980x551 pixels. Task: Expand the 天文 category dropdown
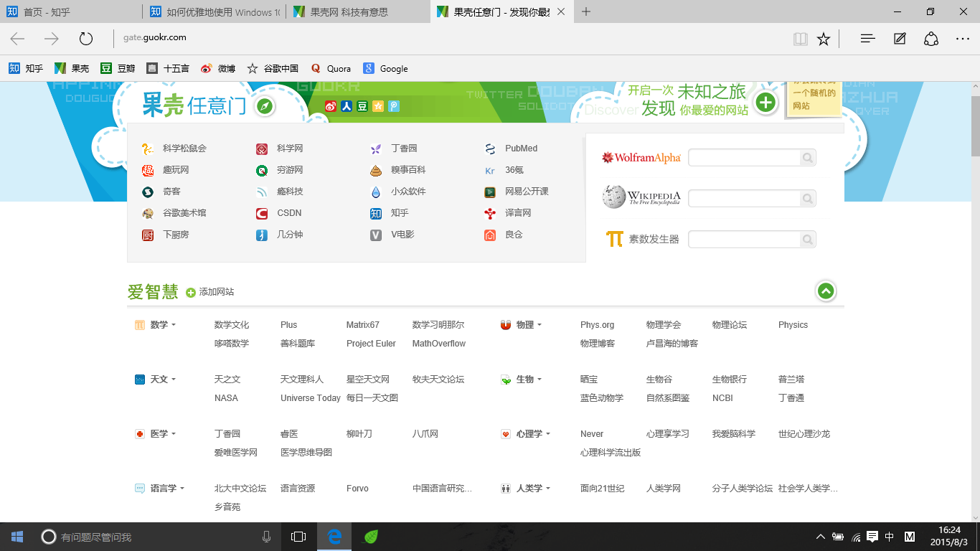point(174,380)
